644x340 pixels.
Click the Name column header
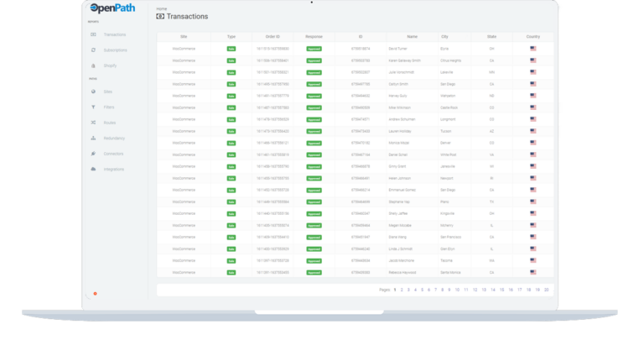[x=412, y=37]
